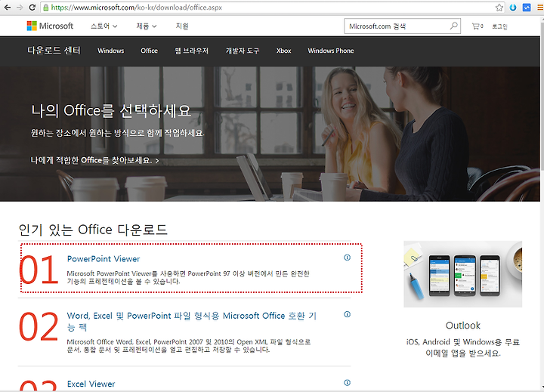Expand the 제품 dropdown menu
Viewport: 544px width, 392px height.
(147, 26)
